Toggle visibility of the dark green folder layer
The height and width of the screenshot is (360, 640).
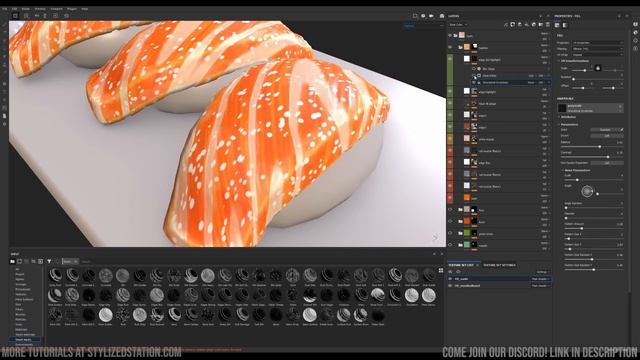coord(450,233)
